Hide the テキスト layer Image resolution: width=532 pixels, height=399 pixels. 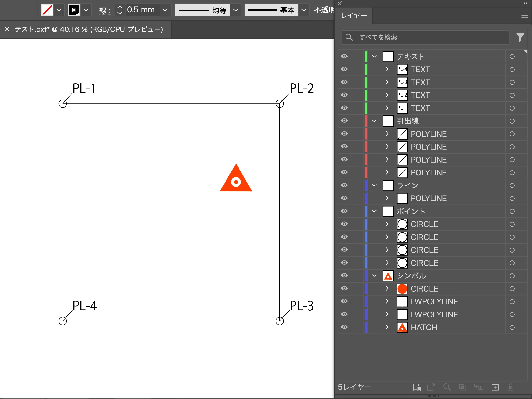(x=344, y=56)
